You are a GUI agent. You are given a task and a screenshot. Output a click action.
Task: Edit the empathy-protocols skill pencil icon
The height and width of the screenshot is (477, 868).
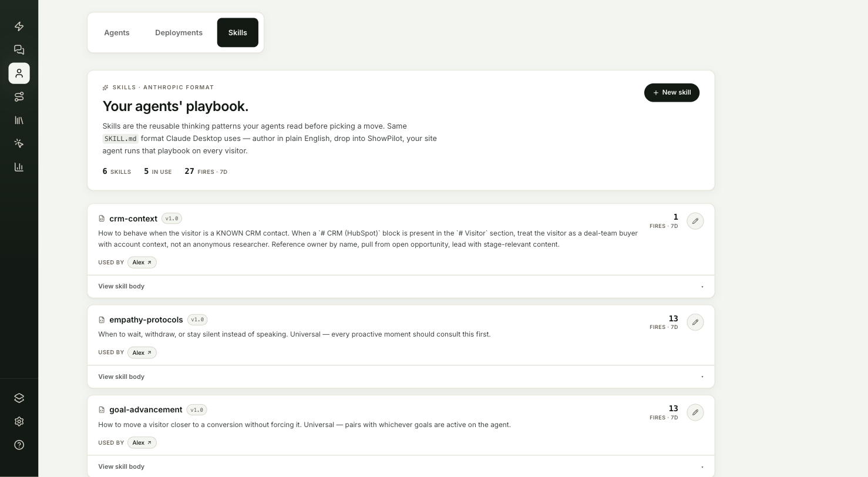695,322
